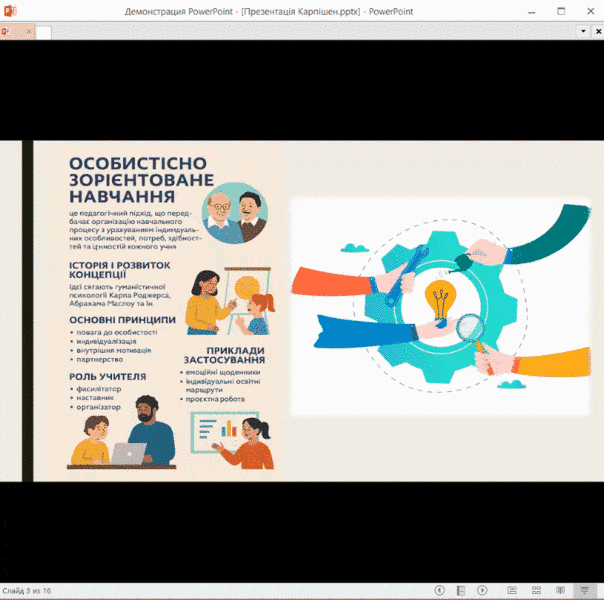Switch to Normal view icon
604x600 pixels.
coord(512,591)
